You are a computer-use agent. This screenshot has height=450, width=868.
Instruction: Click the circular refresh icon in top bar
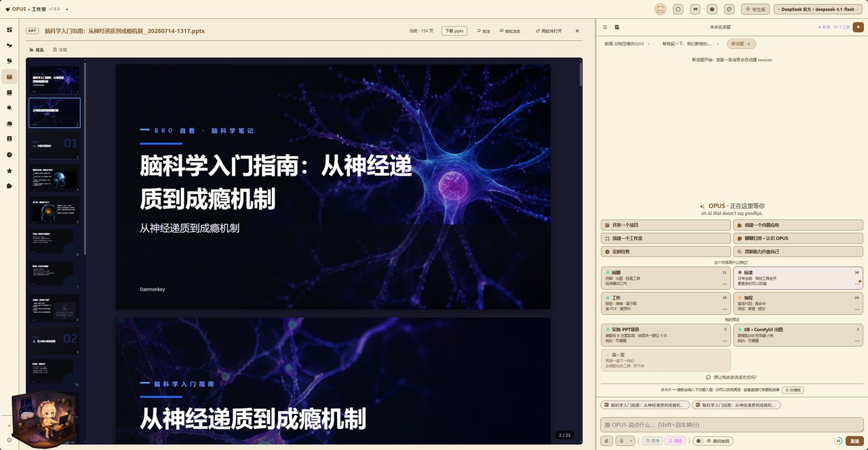[678, 9]
